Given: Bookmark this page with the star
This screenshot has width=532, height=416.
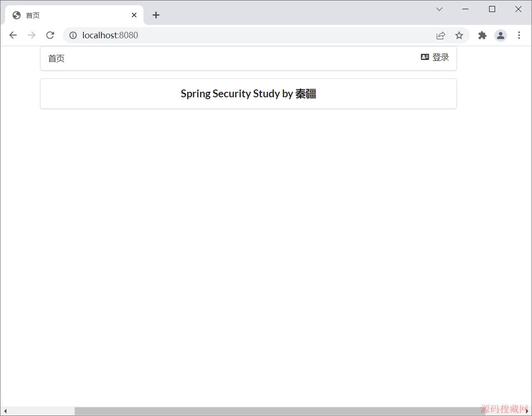Looking at the screenshot, I should pyautogui.click(x=459, y=36).
